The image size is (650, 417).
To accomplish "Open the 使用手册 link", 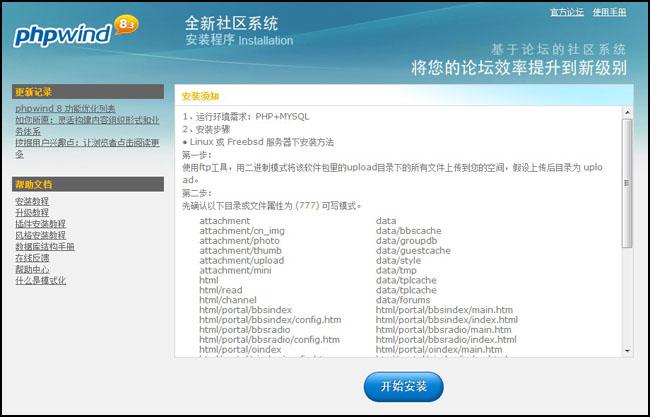I will (609, 12).
